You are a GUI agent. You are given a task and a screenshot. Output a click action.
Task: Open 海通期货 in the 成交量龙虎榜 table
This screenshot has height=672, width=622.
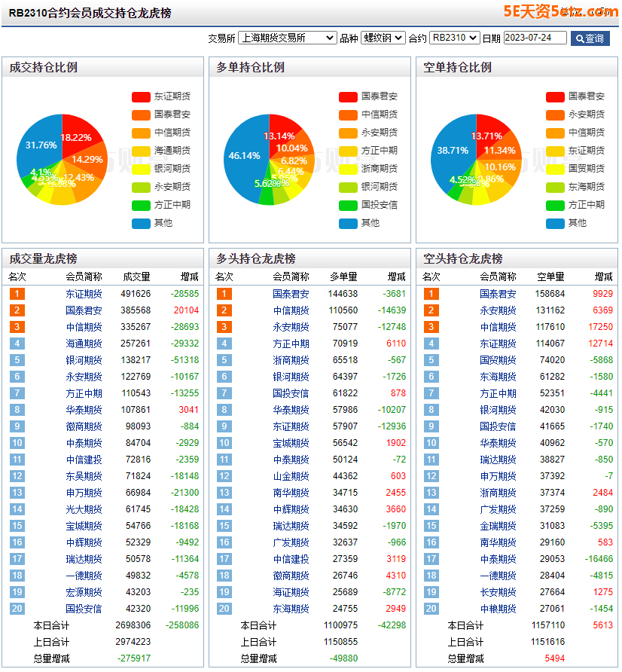[x=84, y=344]
